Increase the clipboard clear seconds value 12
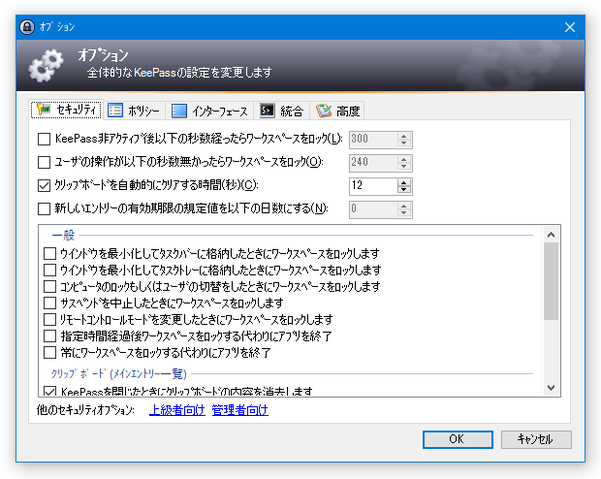This screenshot has height=479, width=601. tap(404, 182)
